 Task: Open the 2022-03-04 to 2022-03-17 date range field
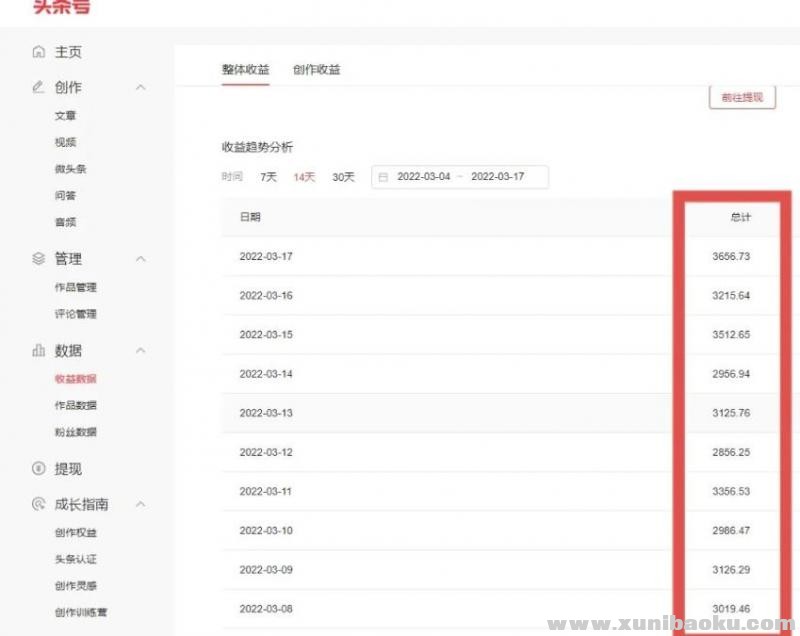click(x=460, y=177)
